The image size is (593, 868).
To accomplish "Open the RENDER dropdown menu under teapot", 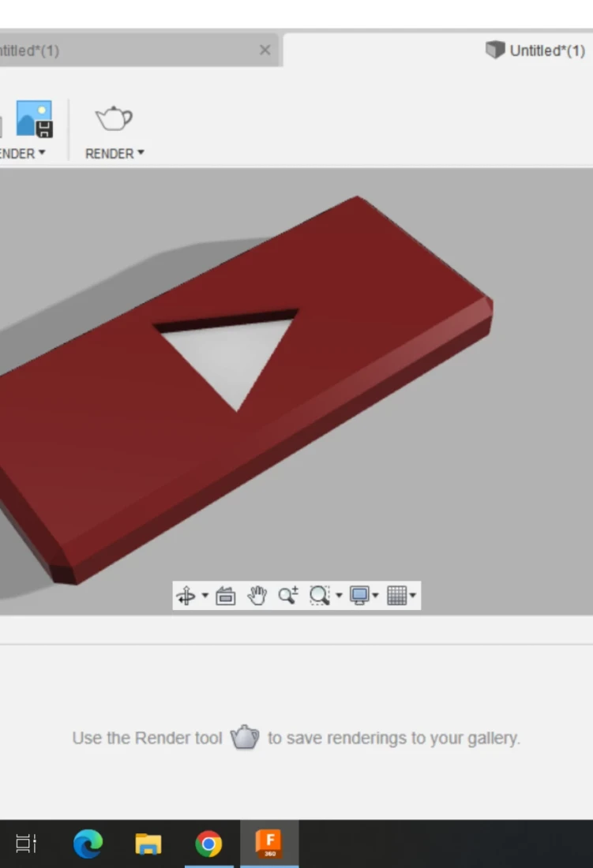I will coord(114,153).
